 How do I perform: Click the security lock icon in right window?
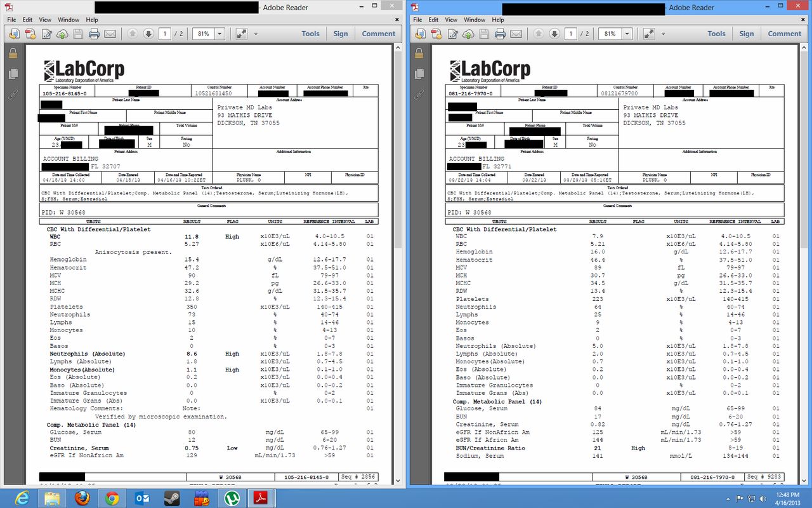tap(419, 54)
